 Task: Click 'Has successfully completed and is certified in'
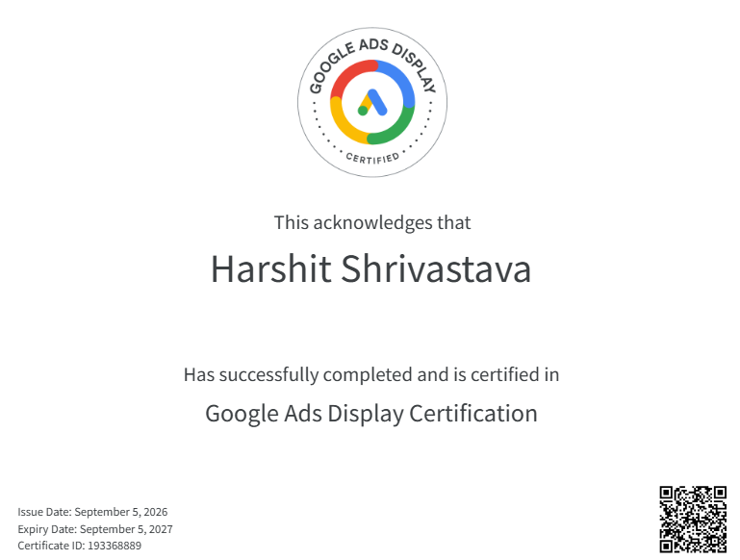pos(371,374)
